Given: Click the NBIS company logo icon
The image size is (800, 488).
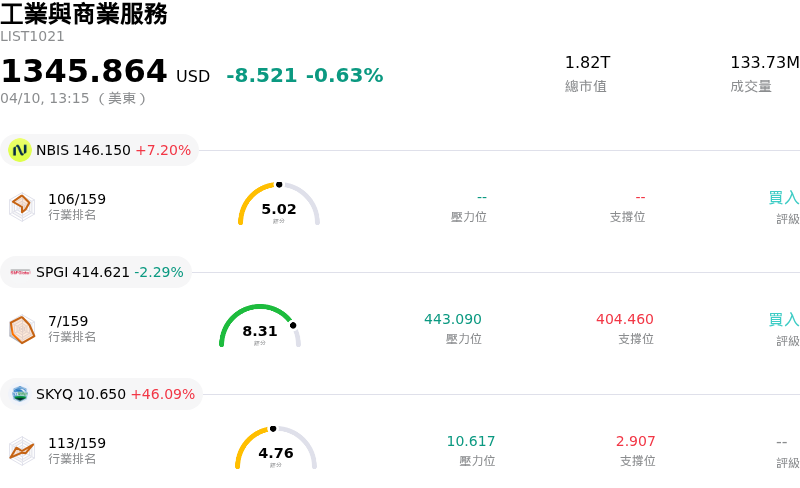Looking at the screenshot, I should point(20,150).
